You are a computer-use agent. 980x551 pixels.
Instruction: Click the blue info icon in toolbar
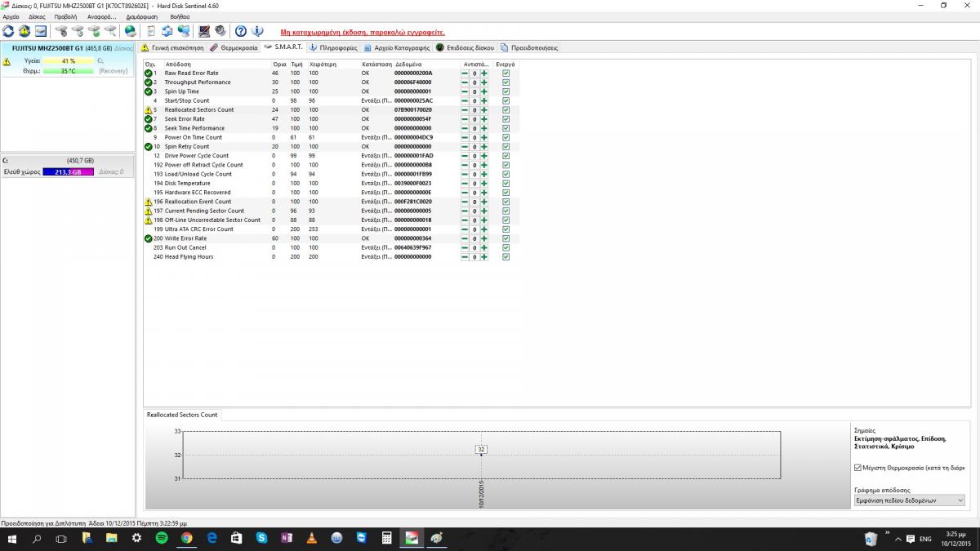[257, 31]
